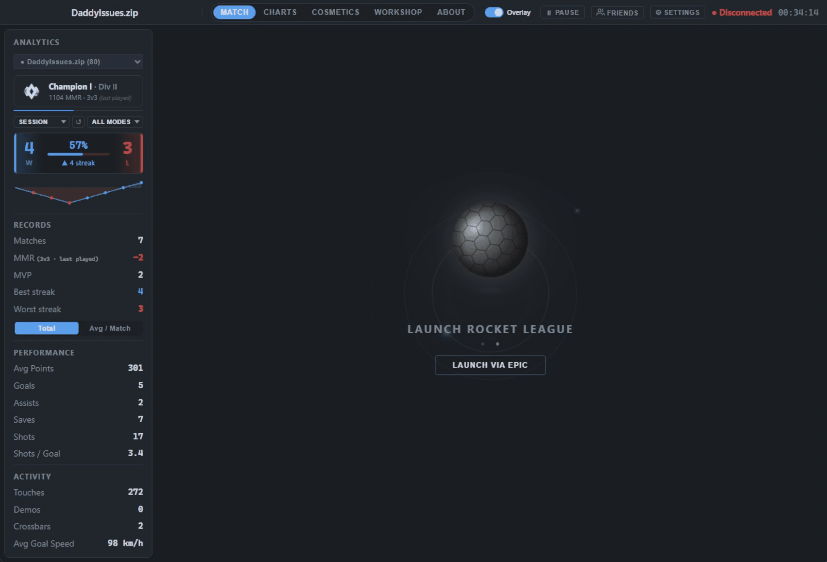Open the COSMETICS tab
827x562 pixels.
(335, 12)
